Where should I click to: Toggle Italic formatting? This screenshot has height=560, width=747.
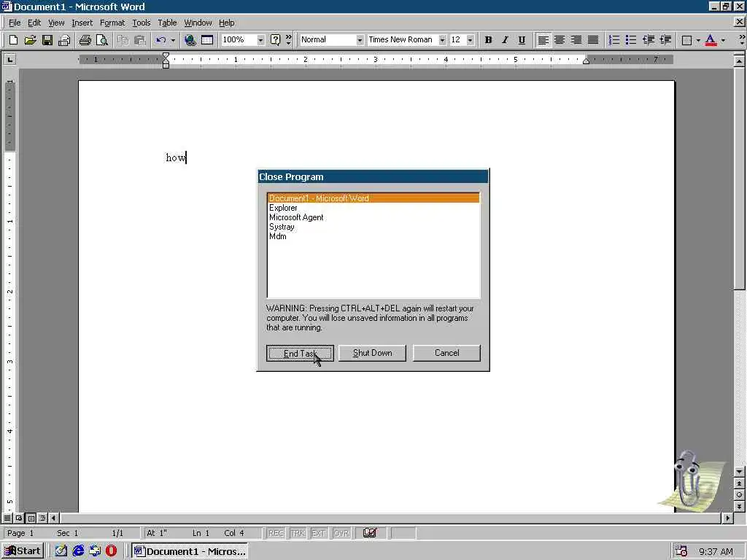click(505, 40)
